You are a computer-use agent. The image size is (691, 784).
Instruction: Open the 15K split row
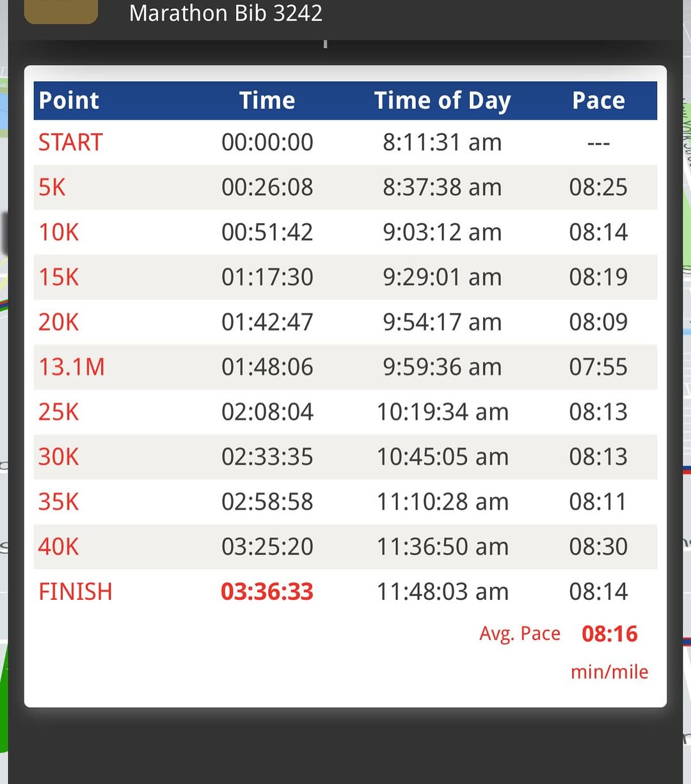pyautogui.click(x=59, y=277)
